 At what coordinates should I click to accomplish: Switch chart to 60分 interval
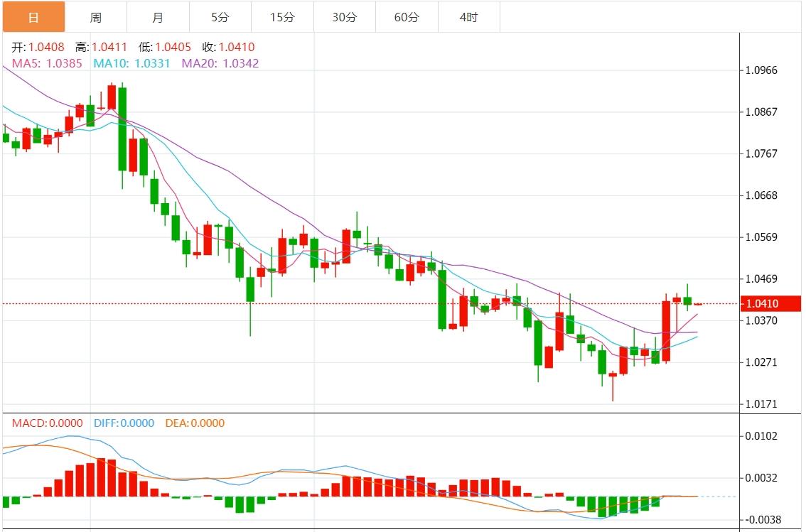pyautogui.click(x=407, y=17)
